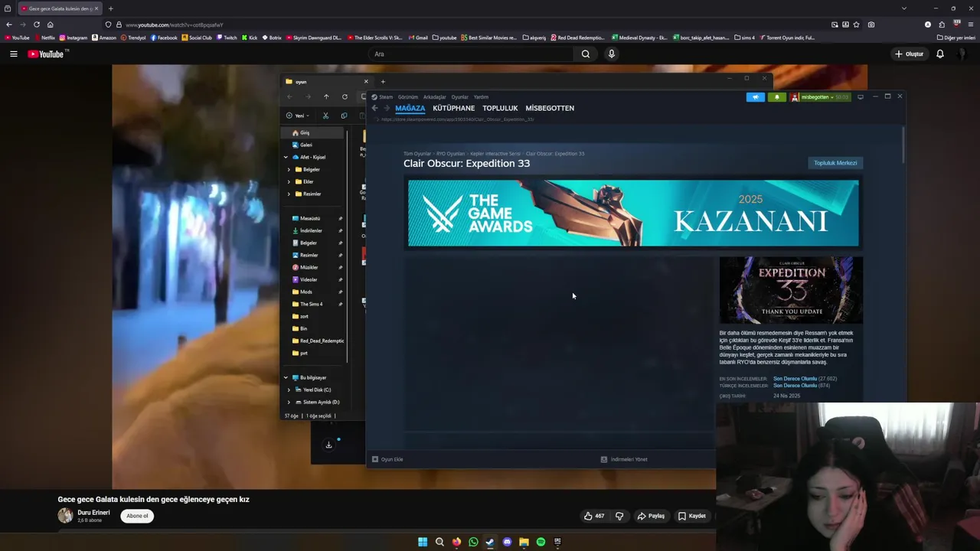
Task: Open Discord from the taskbar
Action: point(507,542)
